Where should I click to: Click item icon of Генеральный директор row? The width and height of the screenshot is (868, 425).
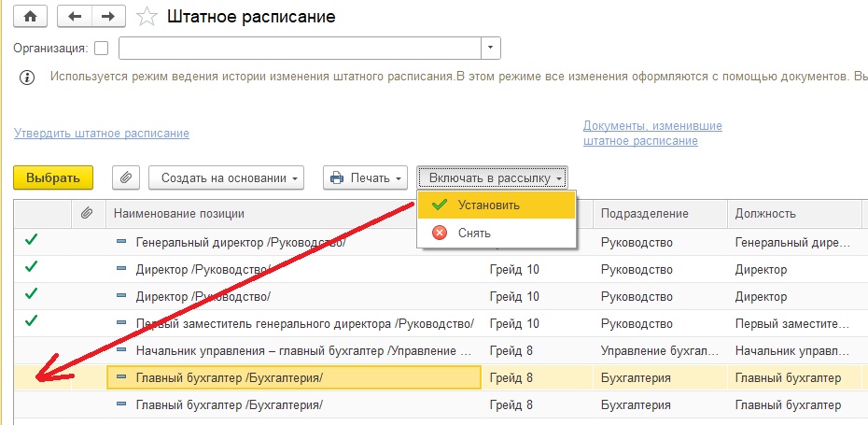(x=121, y=242)
